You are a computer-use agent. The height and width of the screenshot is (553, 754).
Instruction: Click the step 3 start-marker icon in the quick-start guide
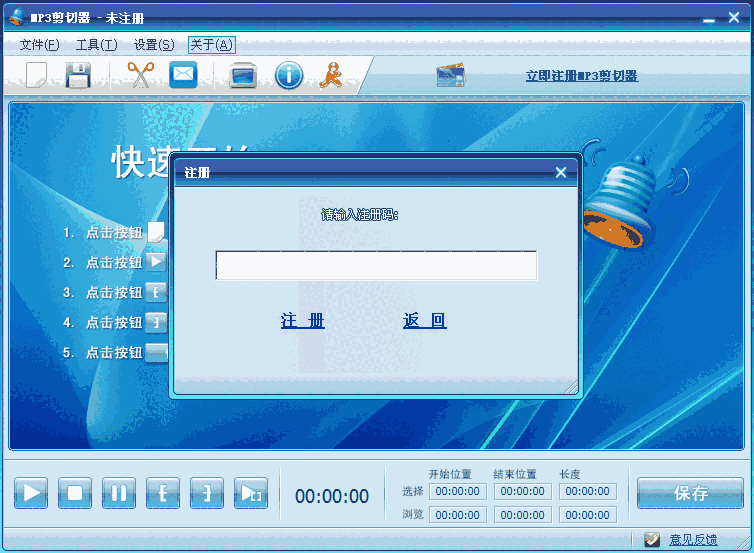coord(156,292)
